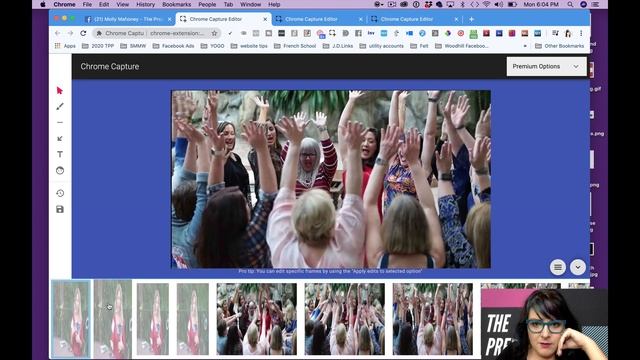640x360 pixels.
Task: Click the round menu lines button
Action: pyautogui.click(x=558, y=267)
